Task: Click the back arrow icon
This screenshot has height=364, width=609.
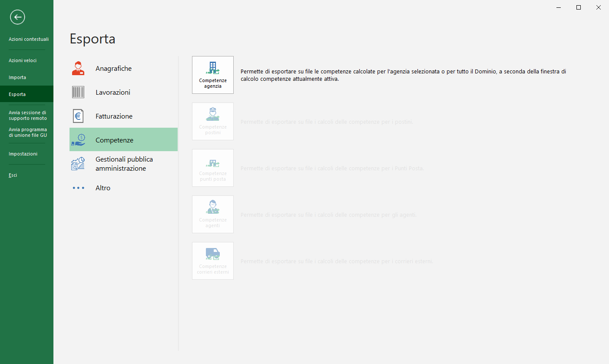Action: [x=17, y=17]
